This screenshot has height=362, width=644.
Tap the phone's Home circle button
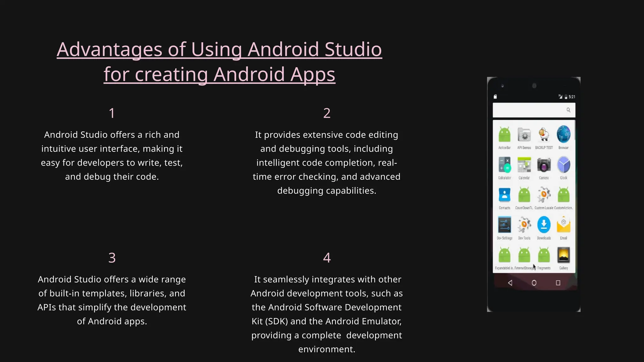point(534,283)
